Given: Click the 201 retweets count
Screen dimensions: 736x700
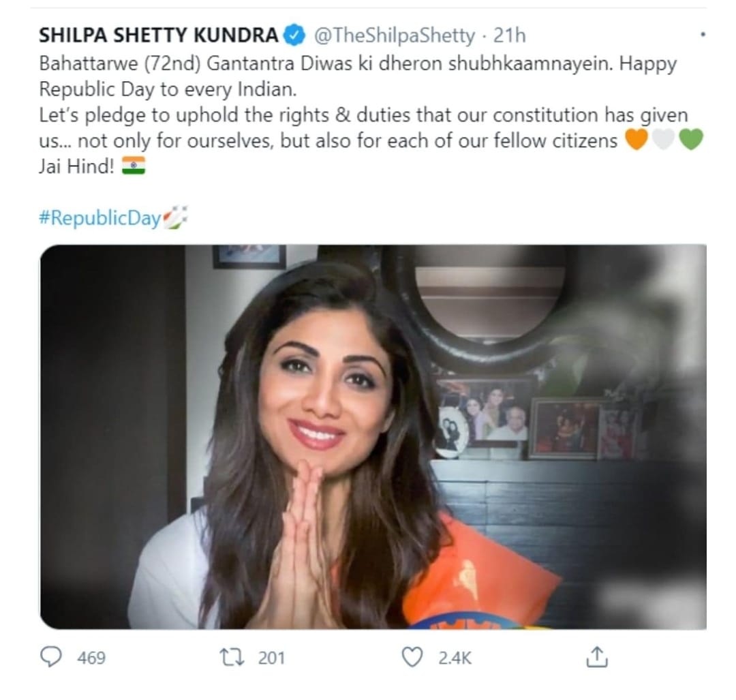Looking at the screenshot, I should pyautogui.click(x=271, y=658).
